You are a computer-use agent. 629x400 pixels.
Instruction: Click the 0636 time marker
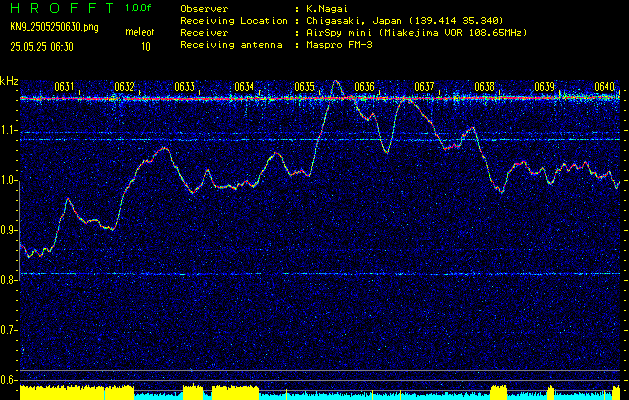coord(364,87)
